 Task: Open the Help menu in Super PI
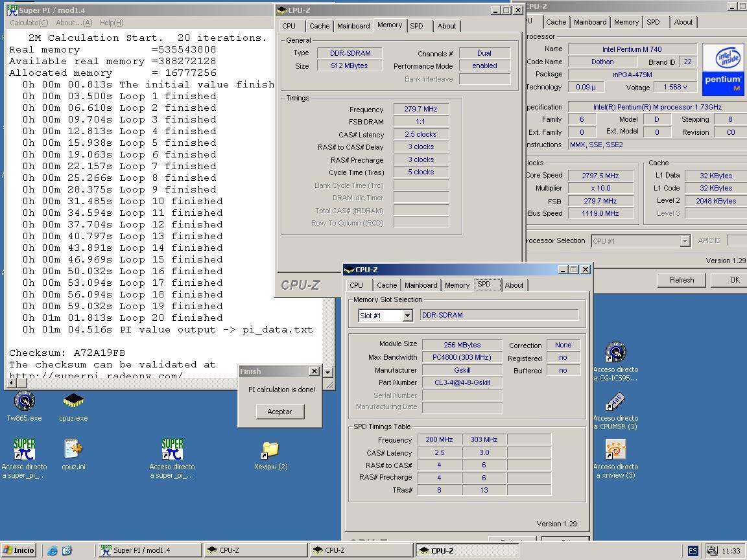[112, 23]
